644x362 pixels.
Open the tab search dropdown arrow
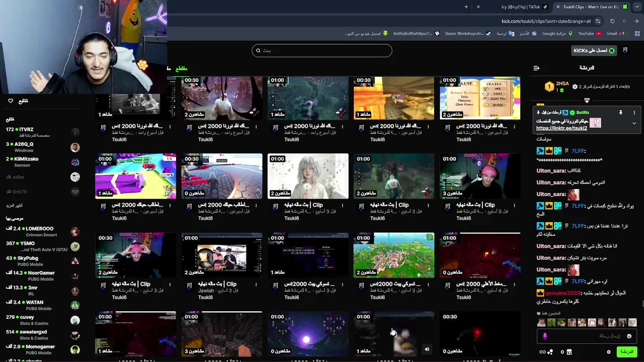pos(637,7)
